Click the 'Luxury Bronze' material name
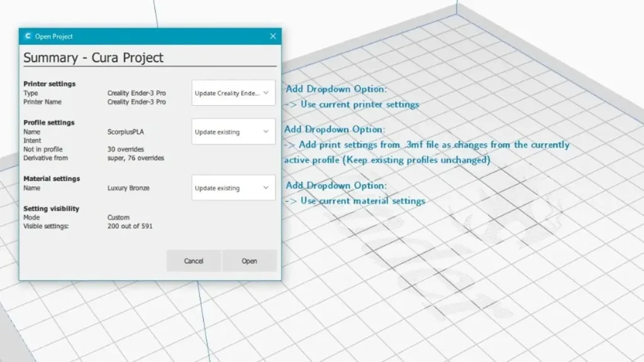644x362 pixels. coord(128,188)
